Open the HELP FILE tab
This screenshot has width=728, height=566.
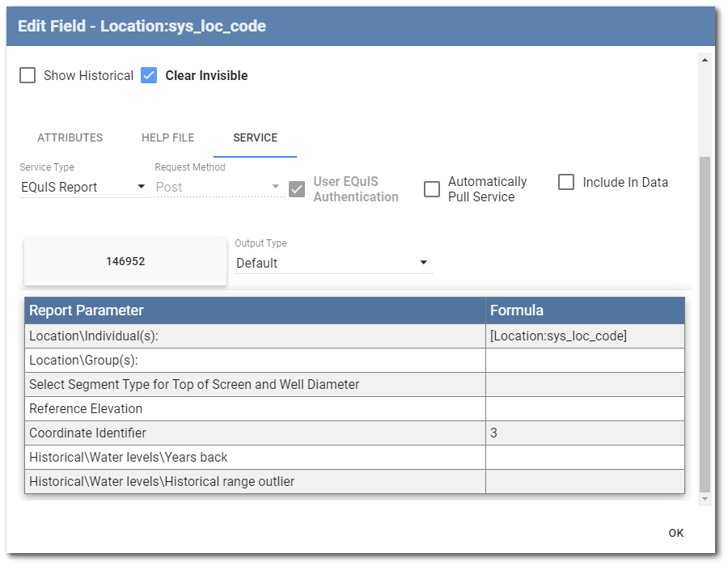click(167, 137)
